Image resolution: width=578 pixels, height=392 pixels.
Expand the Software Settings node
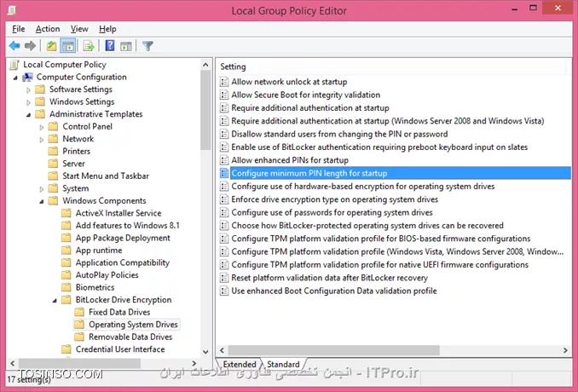28,89
